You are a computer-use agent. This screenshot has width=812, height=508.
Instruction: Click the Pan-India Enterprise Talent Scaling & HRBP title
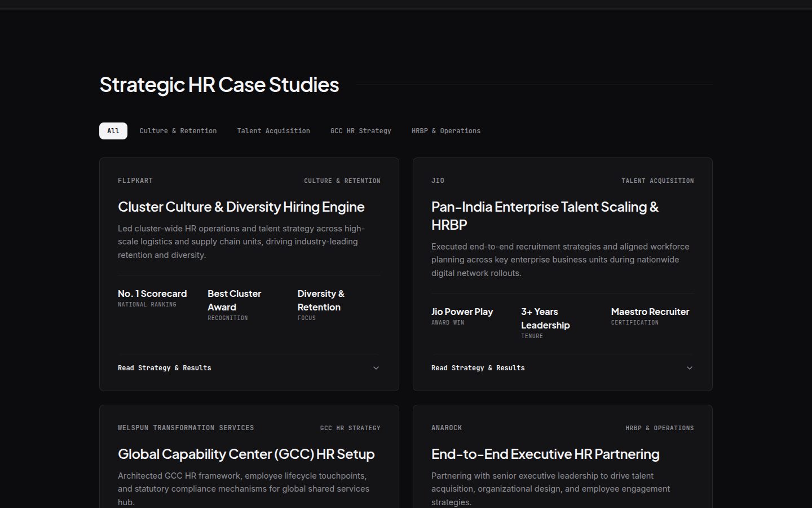click(x=545, y=216)
